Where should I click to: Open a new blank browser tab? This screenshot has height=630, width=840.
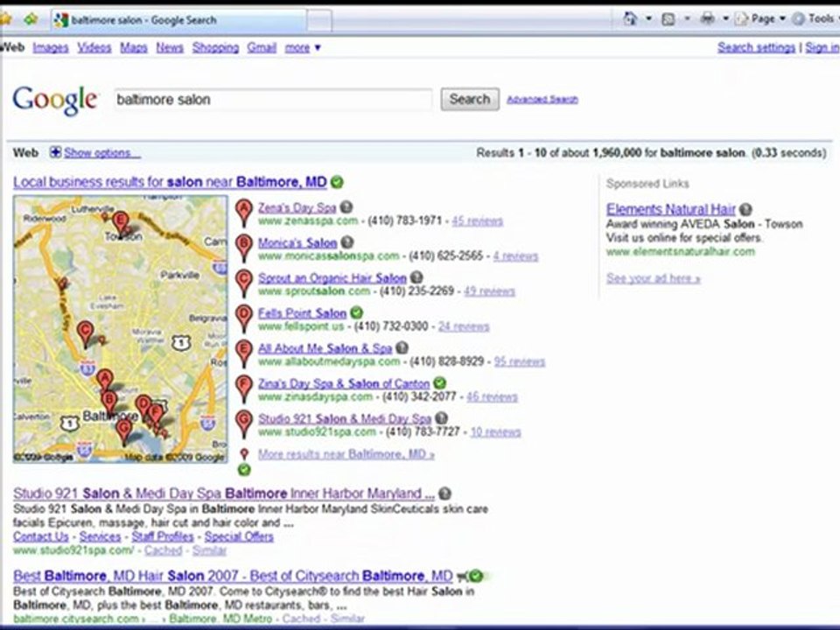tap(320, 21)
